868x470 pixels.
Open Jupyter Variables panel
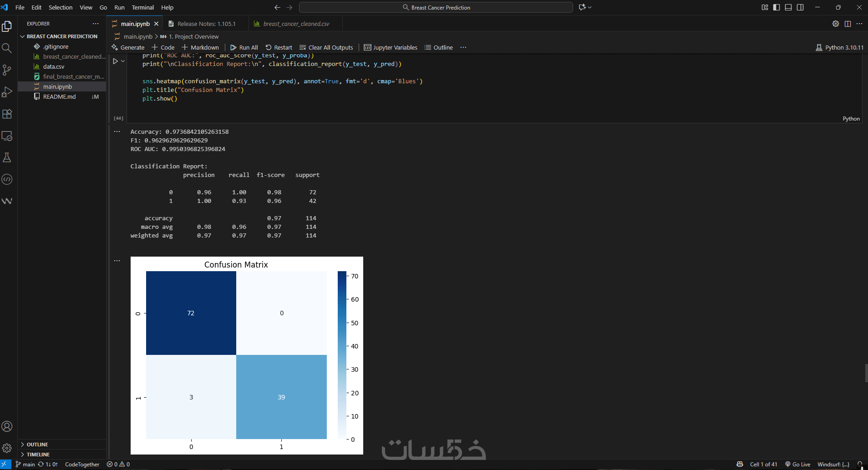tap(391, 47)
